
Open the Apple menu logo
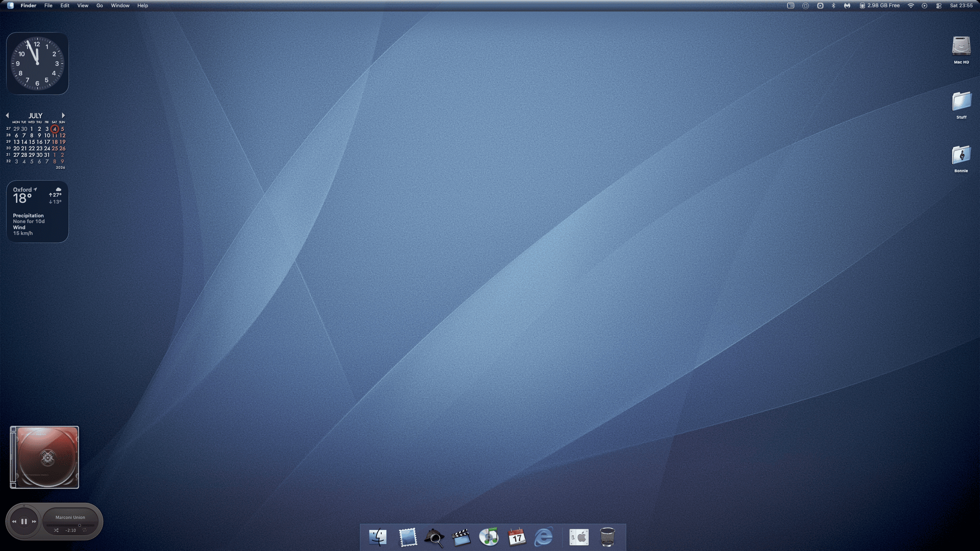pyautogui.click(x=10, y=5)
